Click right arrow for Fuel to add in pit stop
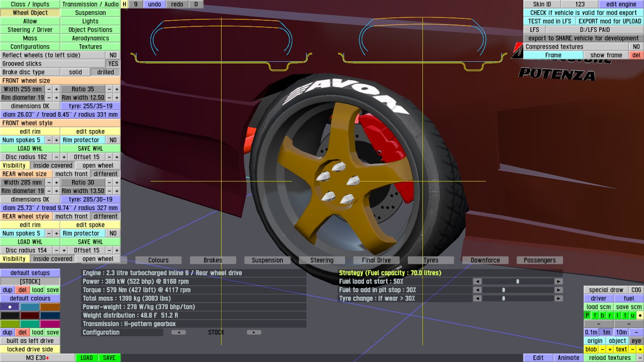 click(x=559, y=290)
